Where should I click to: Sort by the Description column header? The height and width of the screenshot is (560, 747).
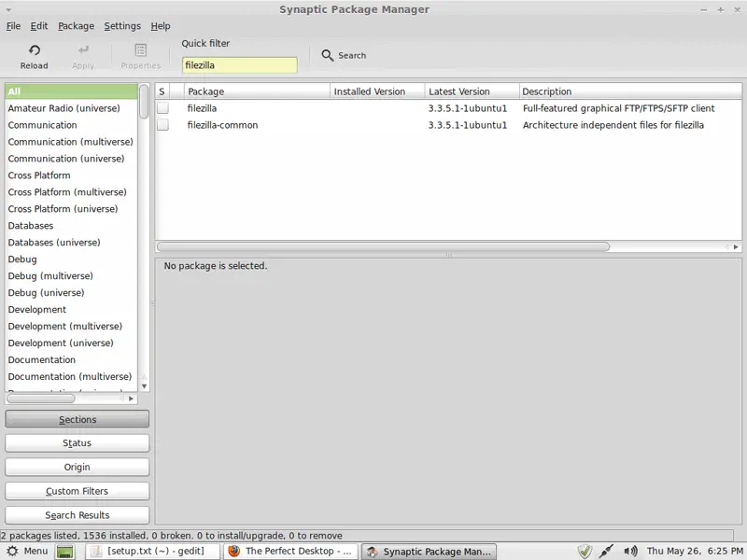pyautogui.click(x=630, y=91)
